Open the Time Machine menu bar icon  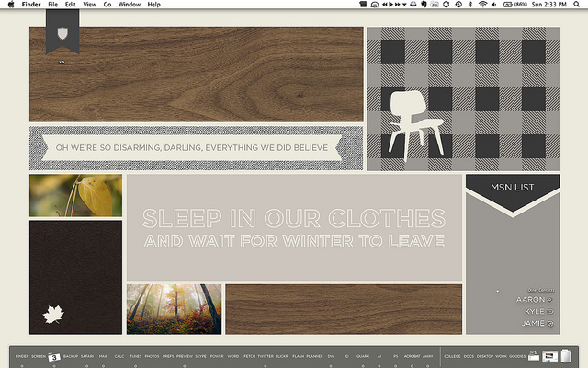(458, 4)
